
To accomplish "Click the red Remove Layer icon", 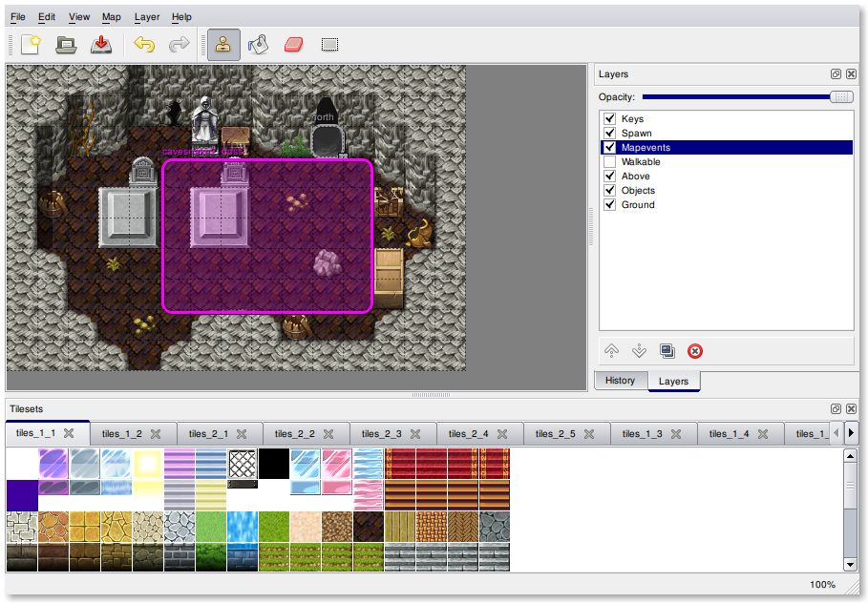I will [695, 351].
